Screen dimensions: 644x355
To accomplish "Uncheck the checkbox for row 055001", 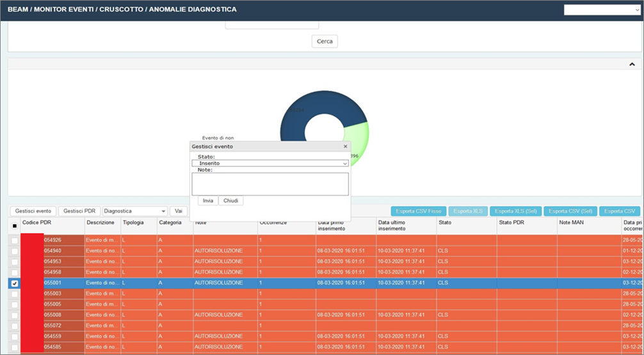I will tap(15, 283).
